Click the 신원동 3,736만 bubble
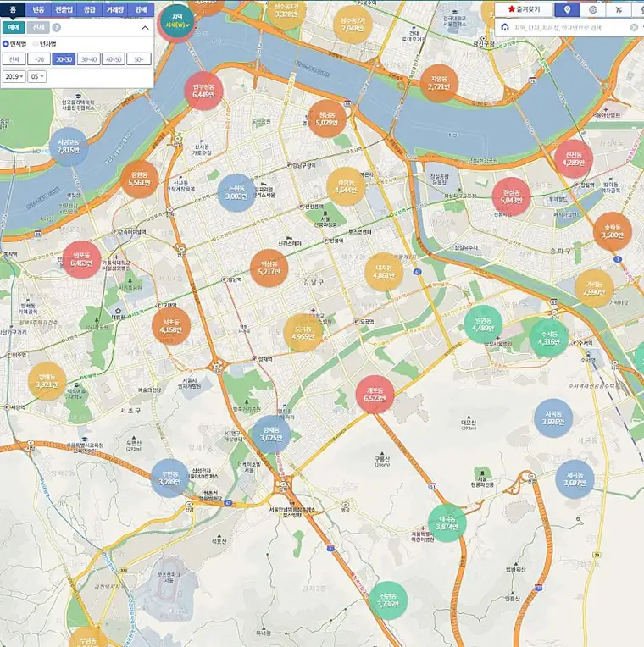 tap(388, 600)
